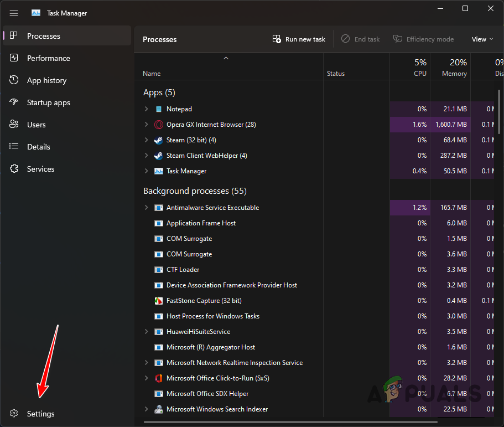Open the Performance section
The image size is (504, 427).
tap(49, 58)
